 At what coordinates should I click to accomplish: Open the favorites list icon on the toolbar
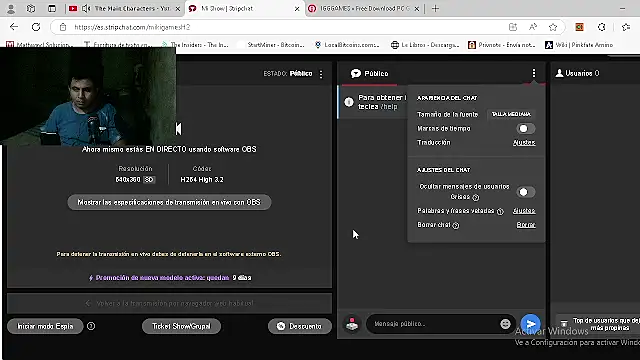626,27
